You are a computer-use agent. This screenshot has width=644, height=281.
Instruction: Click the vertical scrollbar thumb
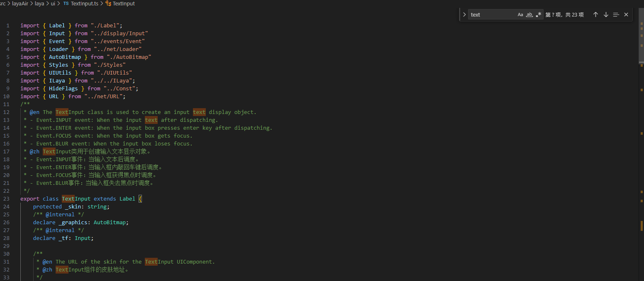(x=641, y=41)
